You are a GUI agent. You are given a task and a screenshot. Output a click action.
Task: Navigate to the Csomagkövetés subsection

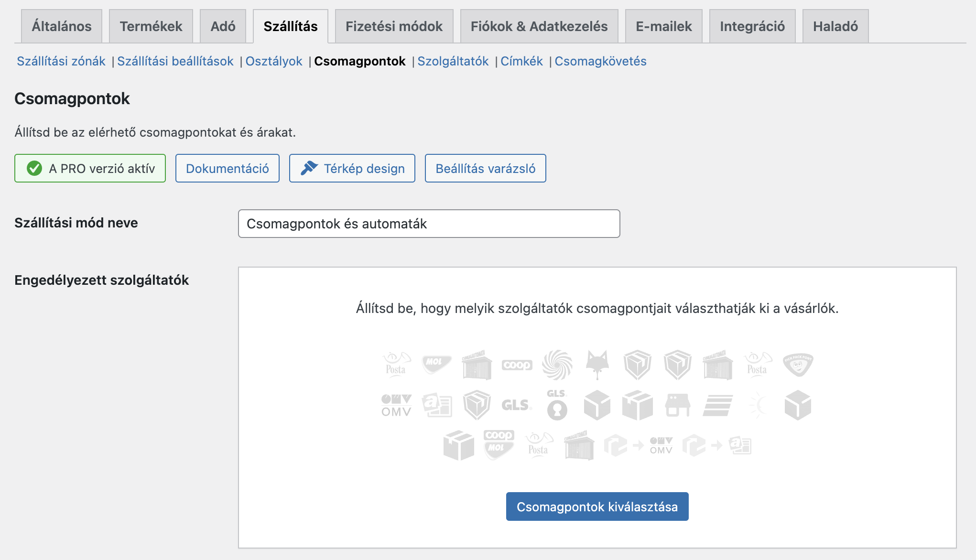pyautogui.click(x=600, y=61)
